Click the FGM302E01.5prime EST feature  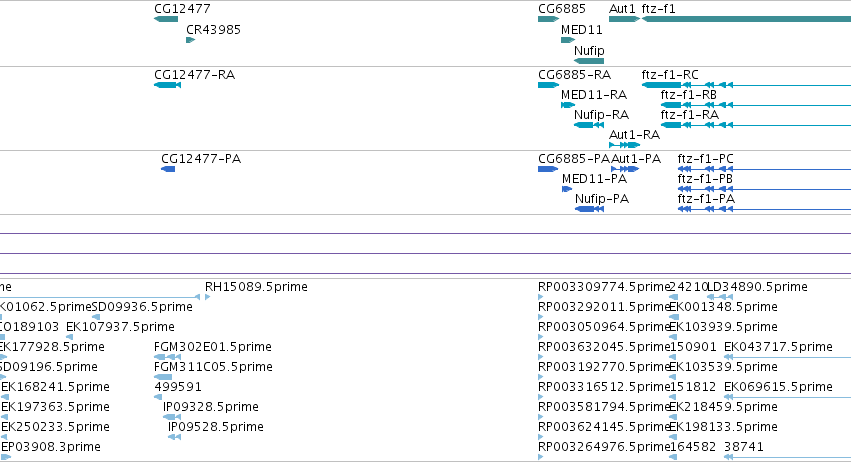click(x=164, y=357)
